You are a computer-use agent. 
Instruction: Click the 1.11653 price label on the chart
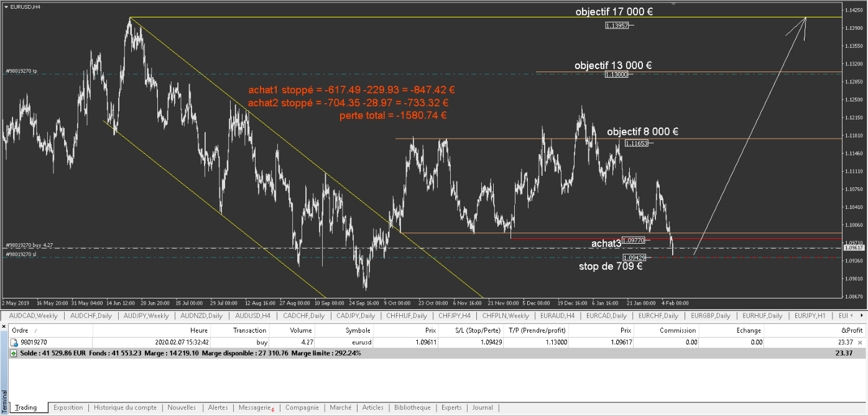(637, 143)
